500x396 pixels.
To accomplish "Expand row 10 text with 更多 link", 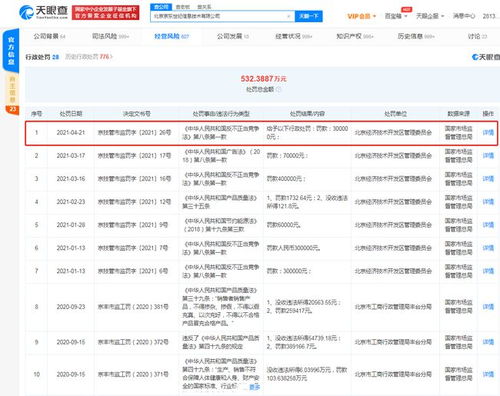I will pyautogui.click(x=255, y=387).
